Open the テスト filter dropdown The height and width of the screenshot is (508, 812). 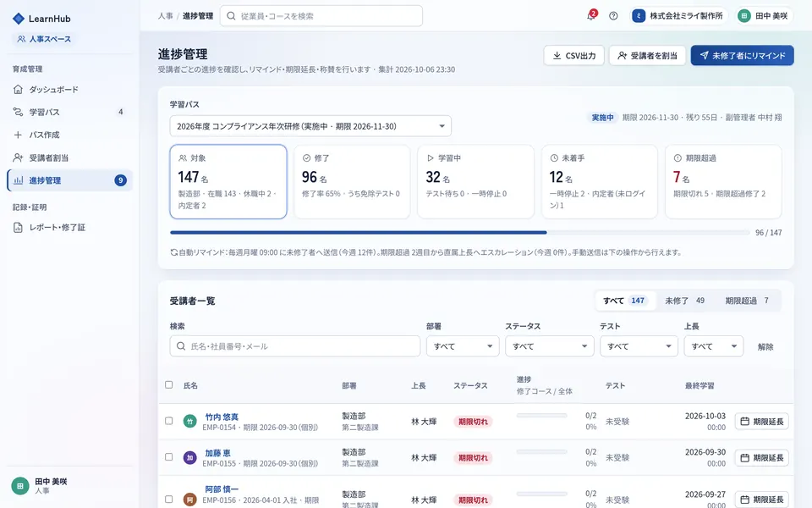click(639, 346)
